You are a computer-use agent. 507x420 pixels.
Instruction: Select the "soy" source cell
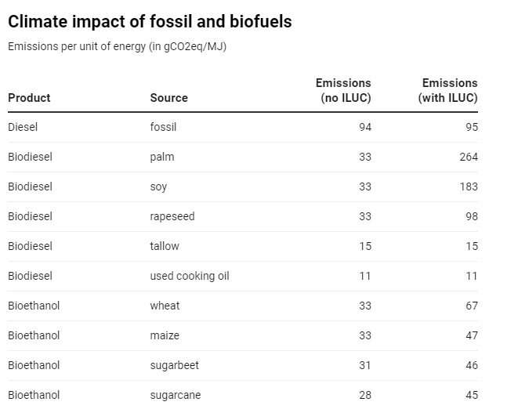158,186
